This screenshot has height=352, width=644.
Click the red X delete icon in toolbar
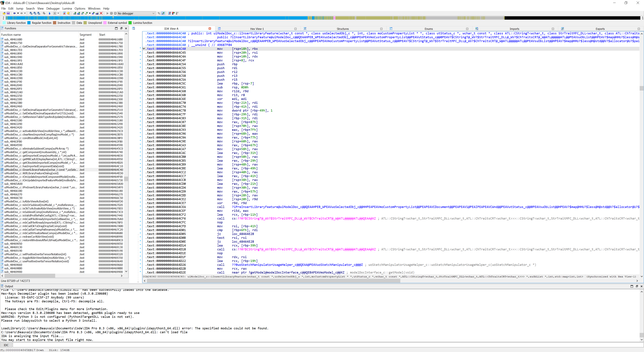click(101, 13)
